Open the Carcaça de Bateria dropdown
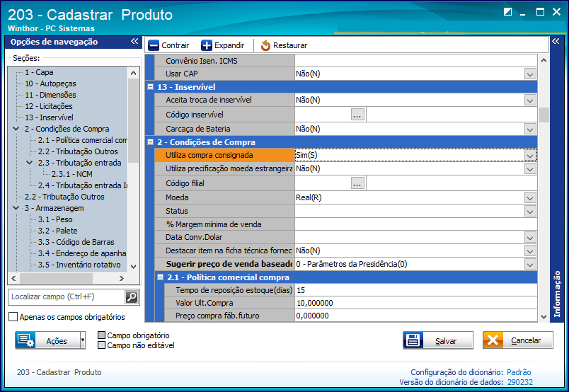The image size is (569, 392). 530,129
